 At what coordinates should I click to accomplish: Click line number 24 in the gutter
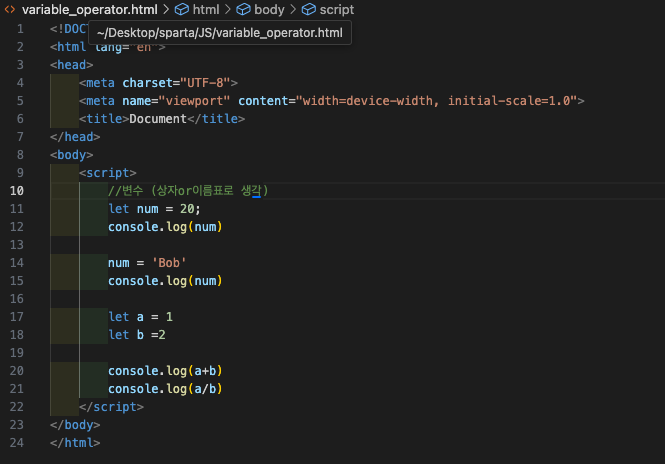tap(17, 443)
